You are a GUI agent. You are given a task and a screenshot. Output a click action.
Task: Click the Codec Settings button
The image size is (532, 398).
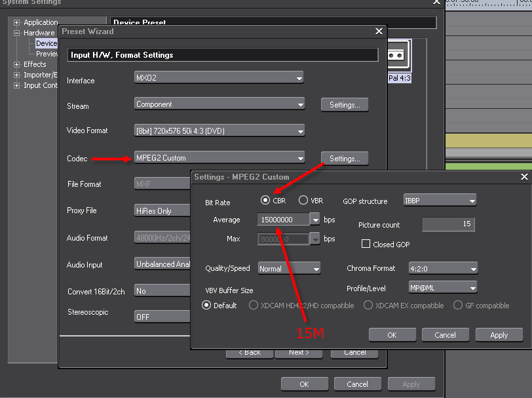click(x=345, y=158)
